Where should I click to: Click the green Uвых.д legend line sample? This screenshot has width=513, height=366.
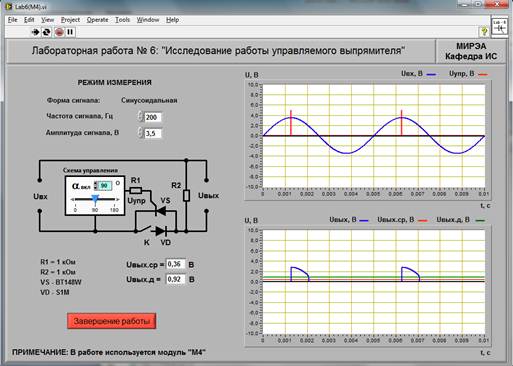tap(480, 220)
